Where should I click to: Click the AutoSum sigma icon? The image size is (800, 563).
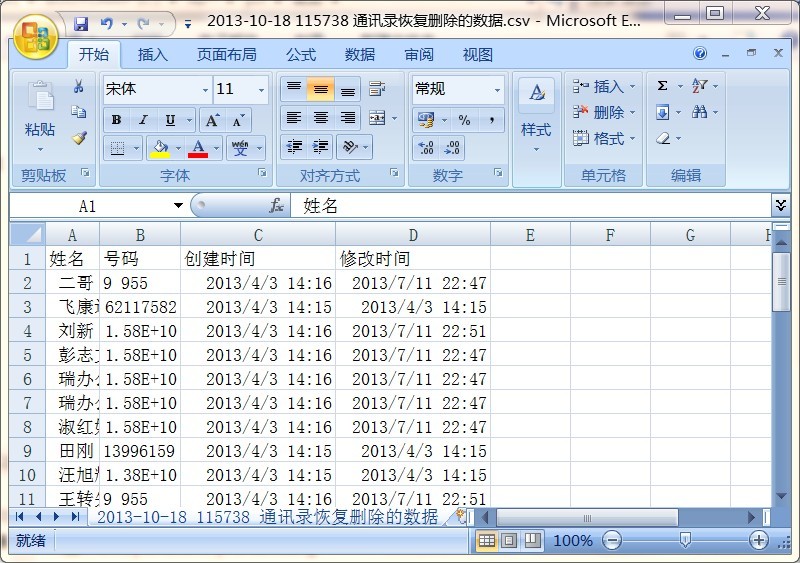click(x=662, y=87)
